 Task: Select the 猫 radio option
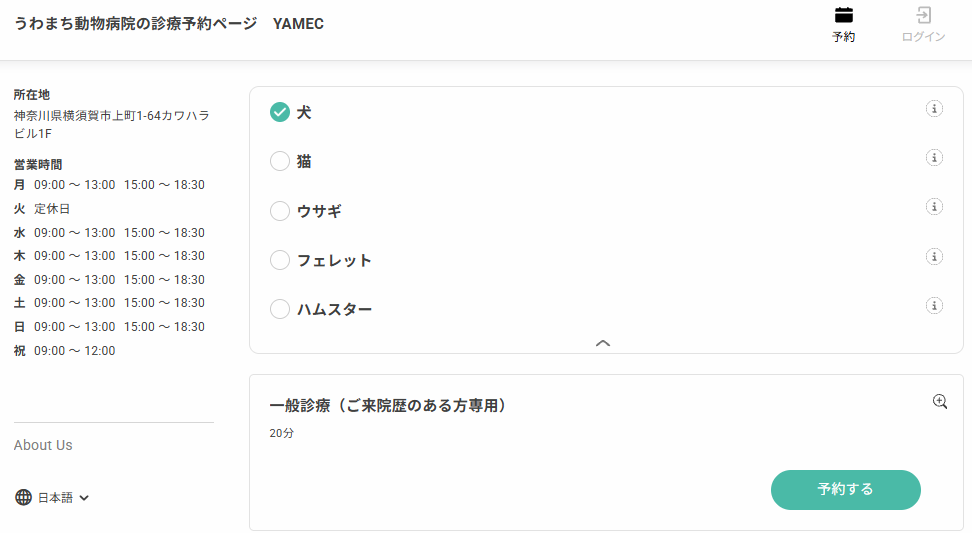(280, 161)
